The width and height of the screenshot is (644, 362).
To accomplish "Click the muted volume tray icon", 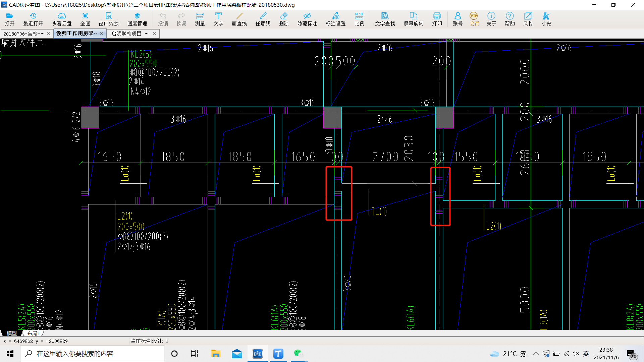I will pyautogui.click(x=576, y=354).
